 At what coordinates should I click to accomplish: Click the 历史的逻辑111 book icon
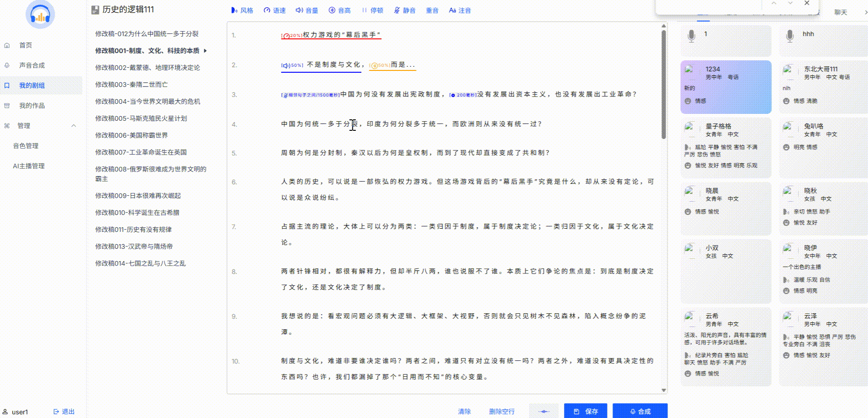95,10
